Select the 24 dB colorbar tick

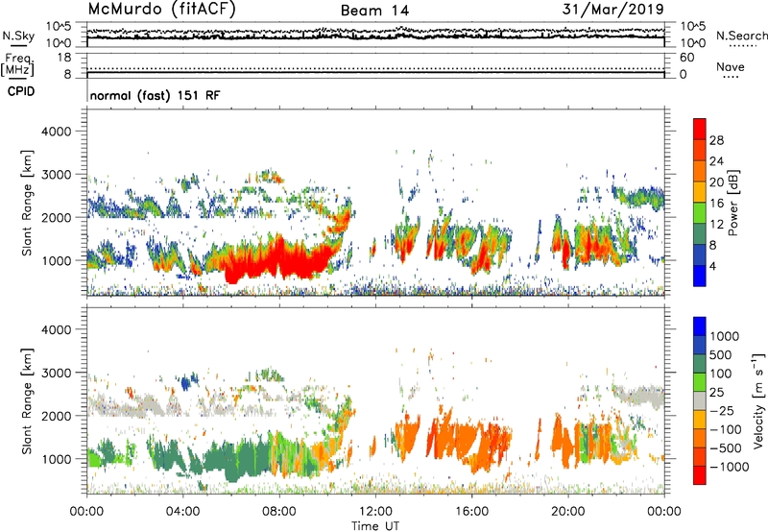(716, 161)
